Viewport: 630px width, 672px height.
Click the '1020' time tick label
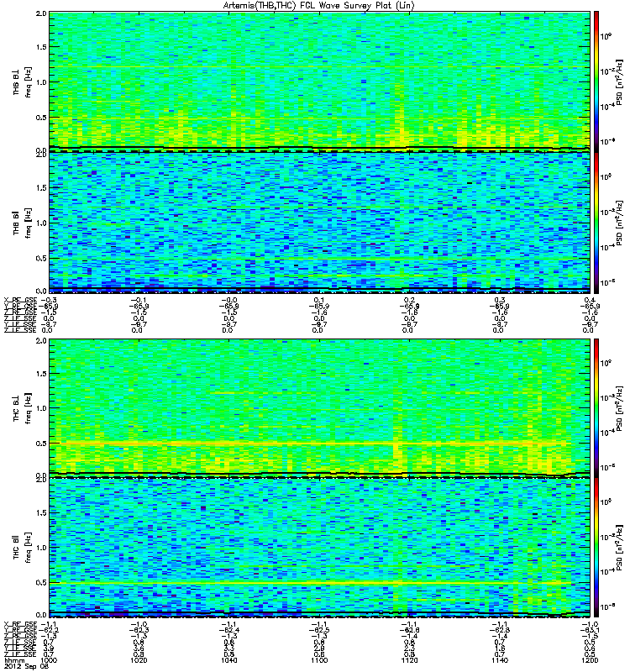tap(139, 660)
